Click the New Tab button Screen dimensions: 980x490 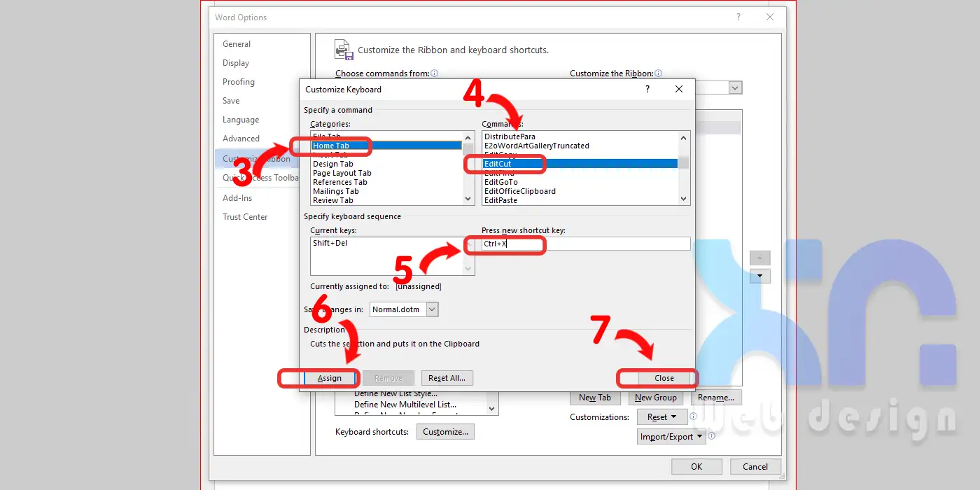click(x=595, y=398)
